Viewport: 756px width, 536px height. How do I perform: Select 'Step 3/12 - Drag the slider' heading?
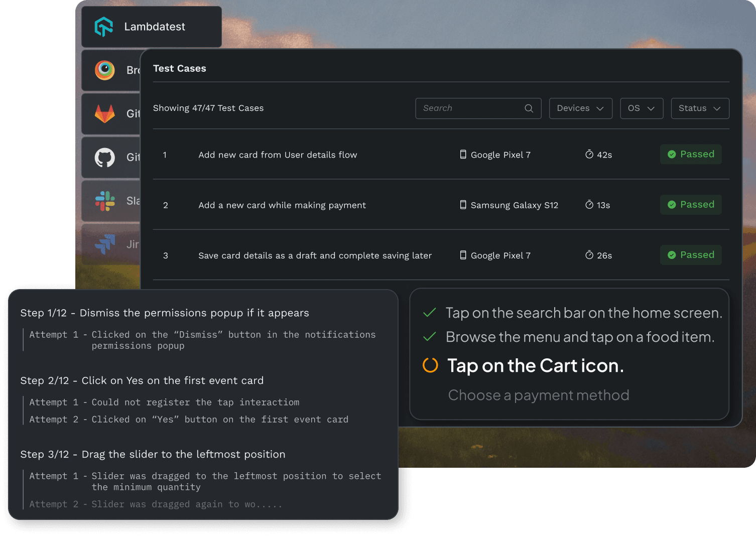[153, 454]
